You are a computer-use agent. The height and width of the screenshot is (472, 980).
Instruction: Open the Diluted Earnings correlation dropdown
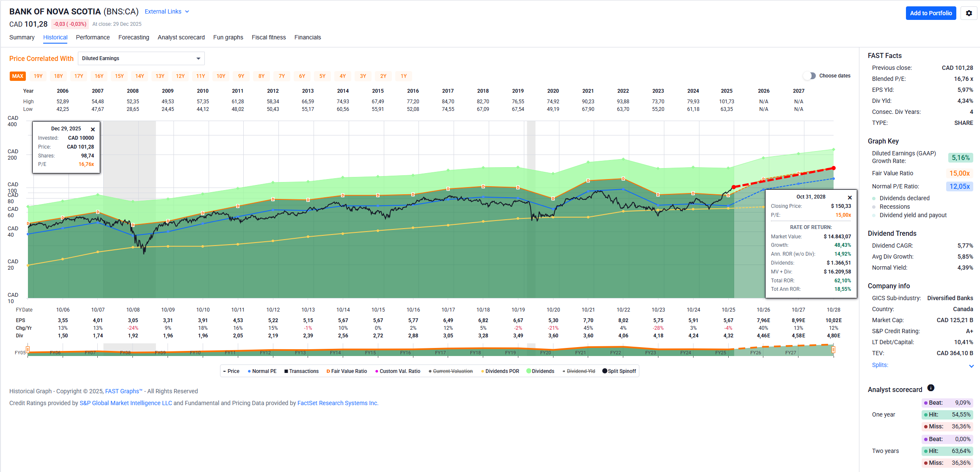pos(141,58)
